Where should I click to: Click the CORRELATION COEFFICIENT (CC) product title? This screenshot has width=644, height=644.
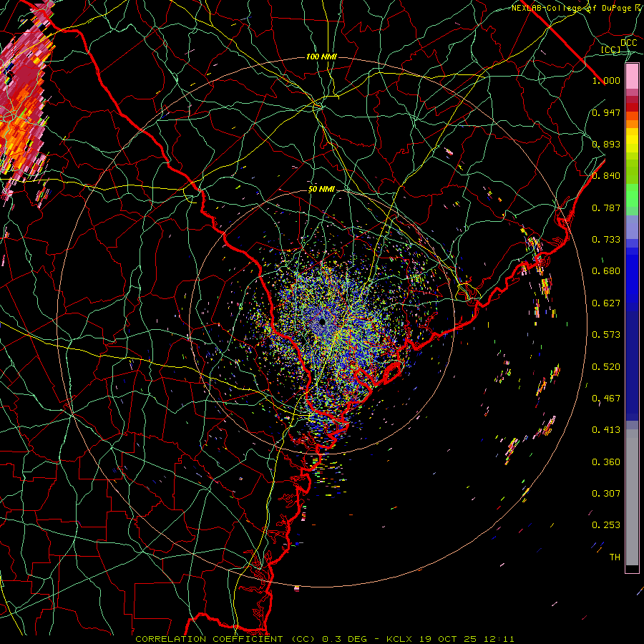(x=225, y=639)
